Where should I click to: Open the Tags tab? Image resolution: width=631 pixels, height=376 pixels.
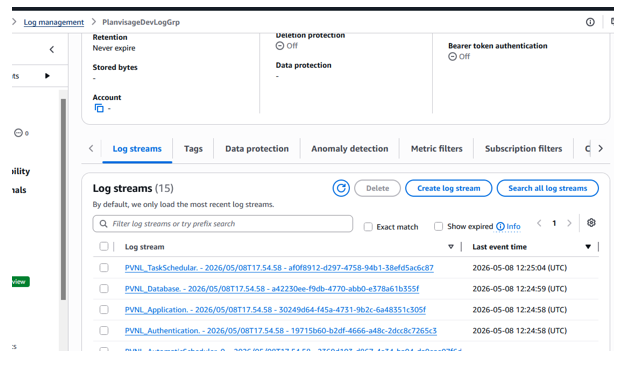[x=193, y=149]
